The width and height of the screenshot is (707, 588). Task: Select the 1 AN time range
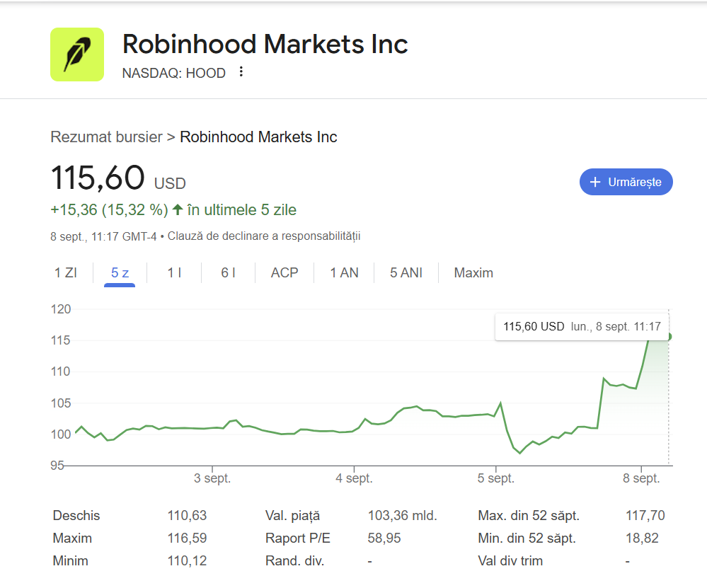click(344, 273)
